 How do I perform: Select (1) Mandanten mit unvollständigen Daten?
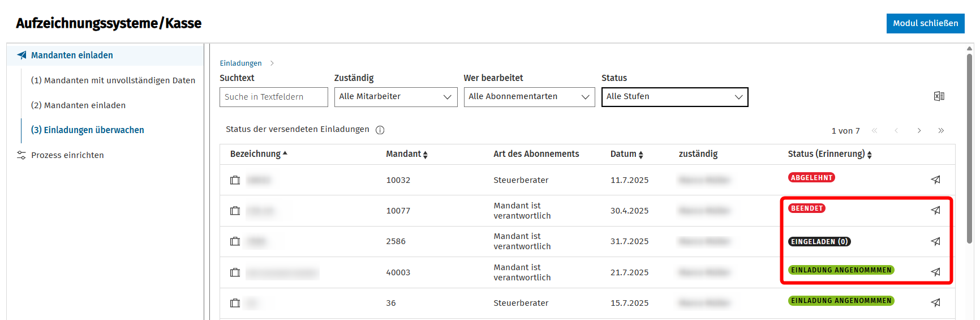point(113,80)
